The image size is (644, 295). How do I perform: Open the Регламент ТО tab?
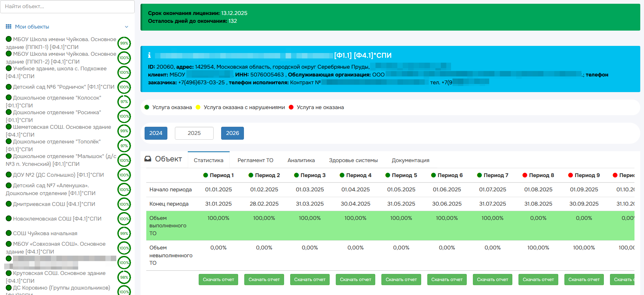(255, 160)
